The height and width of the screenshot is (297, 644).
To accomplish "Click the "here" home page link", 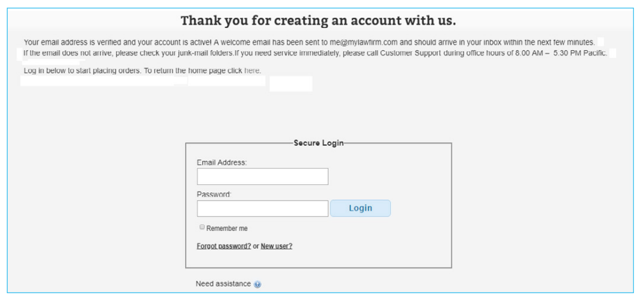I will [252, 71].
